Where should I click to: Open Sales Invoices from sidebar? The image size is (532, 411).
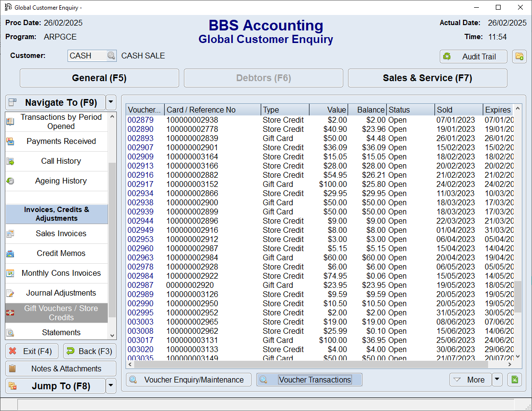point(61,234)
